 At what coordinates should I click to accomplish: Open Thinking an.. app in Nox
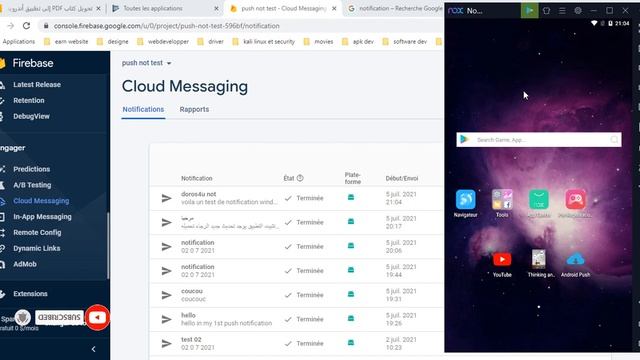point(539,260)
